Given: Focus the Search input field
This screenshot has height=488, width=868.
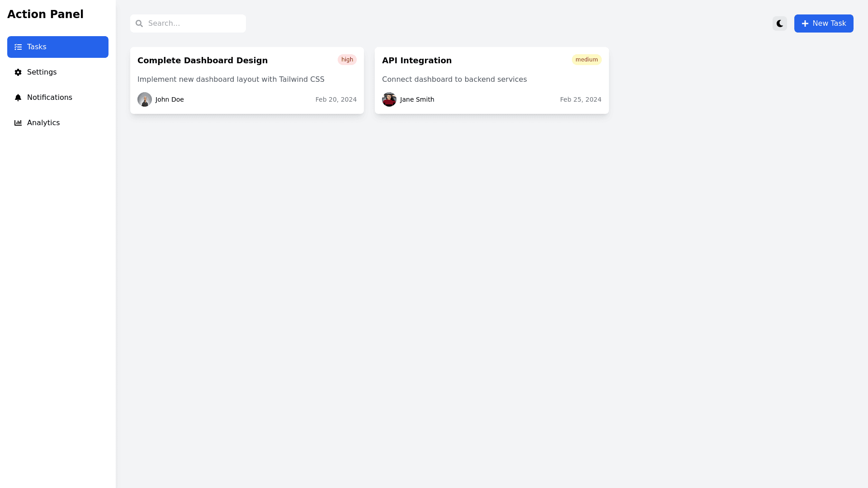Looking at the screenshot, I should [194, 23].
